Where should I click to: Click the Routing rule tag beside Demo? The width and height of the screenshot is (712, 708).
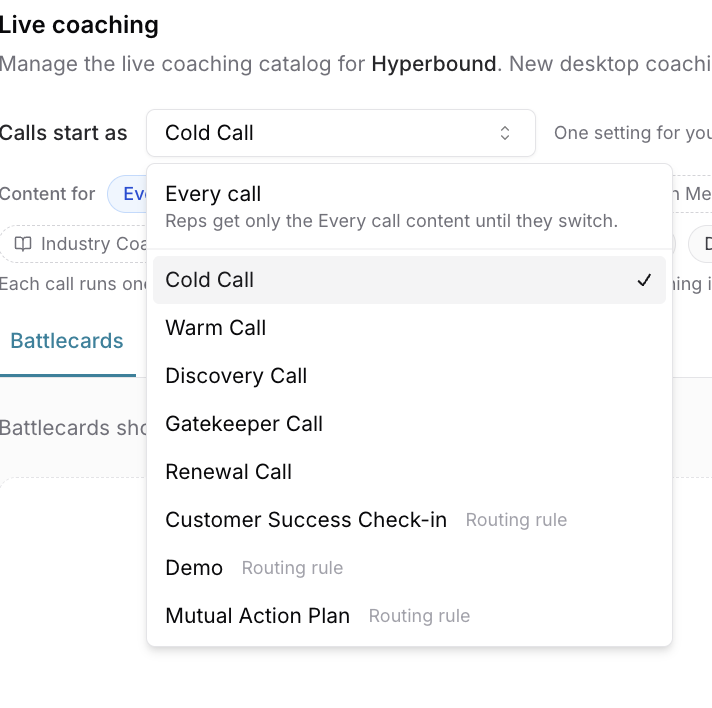(292, 568)
